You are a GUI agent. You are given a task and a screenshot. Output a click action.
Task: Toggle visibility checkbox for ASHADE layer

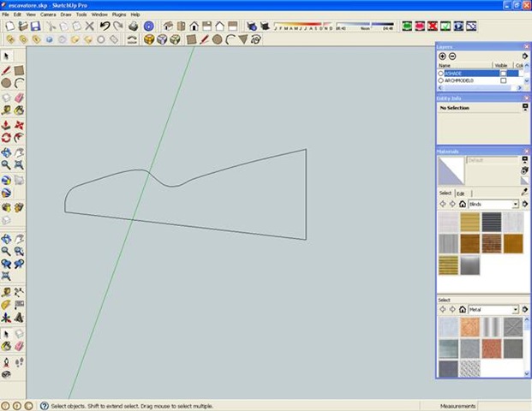pyautogui.click(x=504, y=74)
